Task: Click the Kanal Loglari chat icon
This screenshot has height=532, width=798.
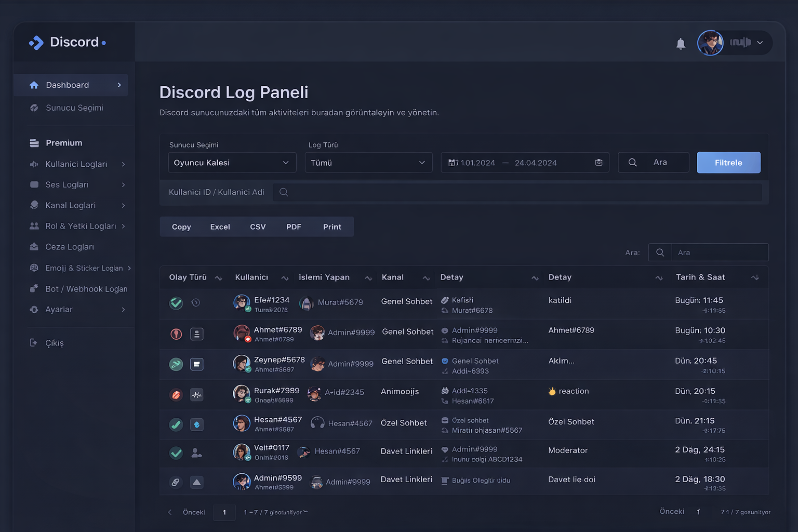Action: [34, 205]
